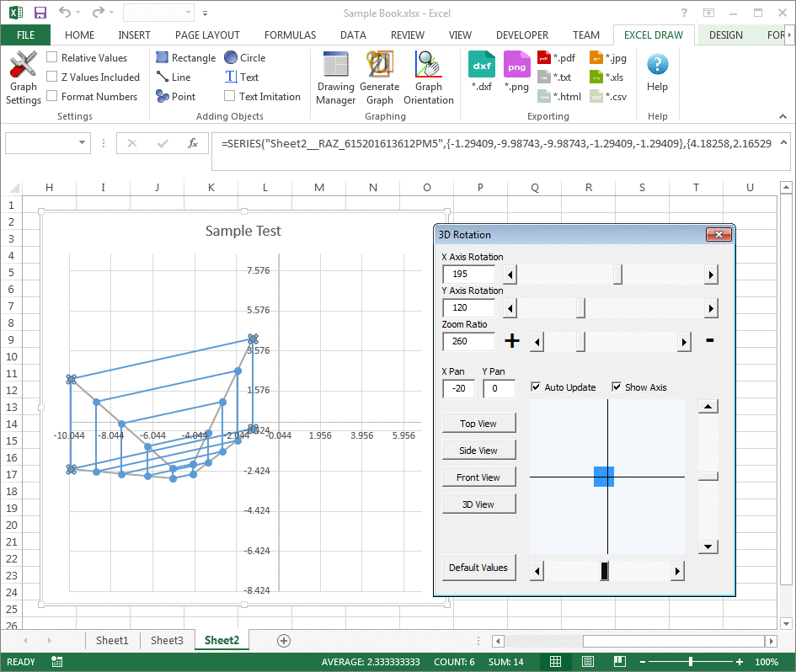Switch to the Sheet1 tab
The image size is (796, 672).
click(112, 640)
